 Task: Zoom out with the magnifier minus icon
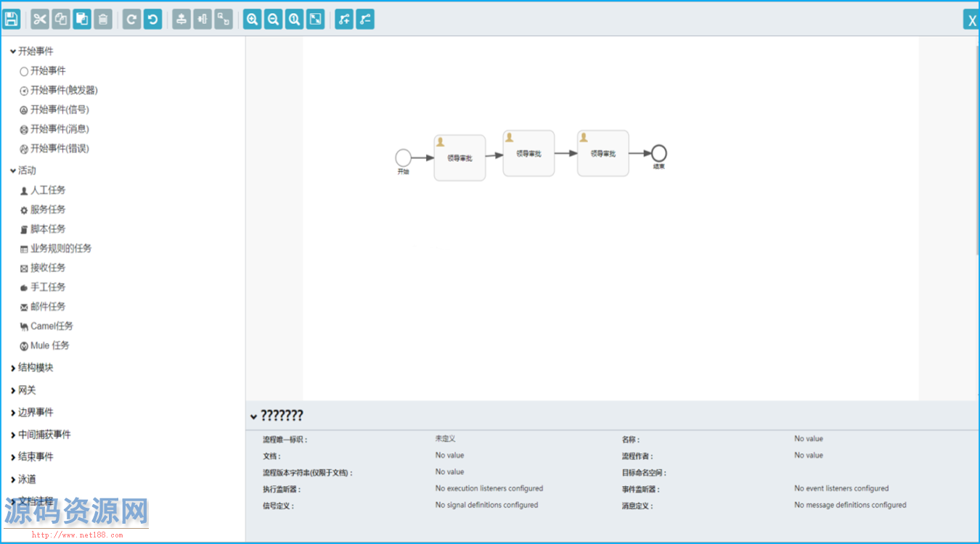point(273,20)
